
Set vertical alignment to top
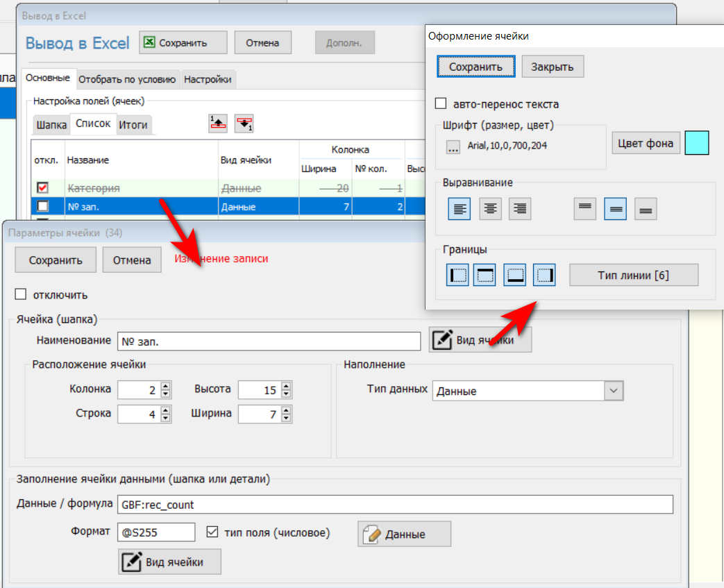[585, 208]
